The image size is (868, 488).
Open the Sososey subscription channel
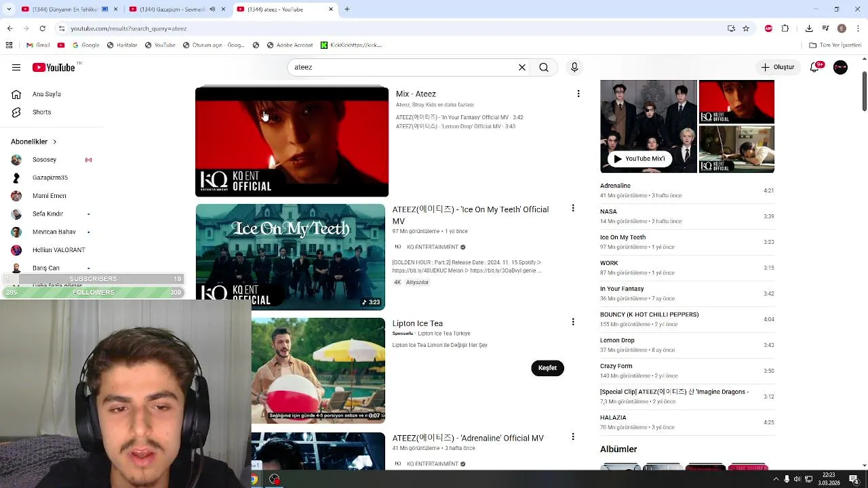(45, 159)
